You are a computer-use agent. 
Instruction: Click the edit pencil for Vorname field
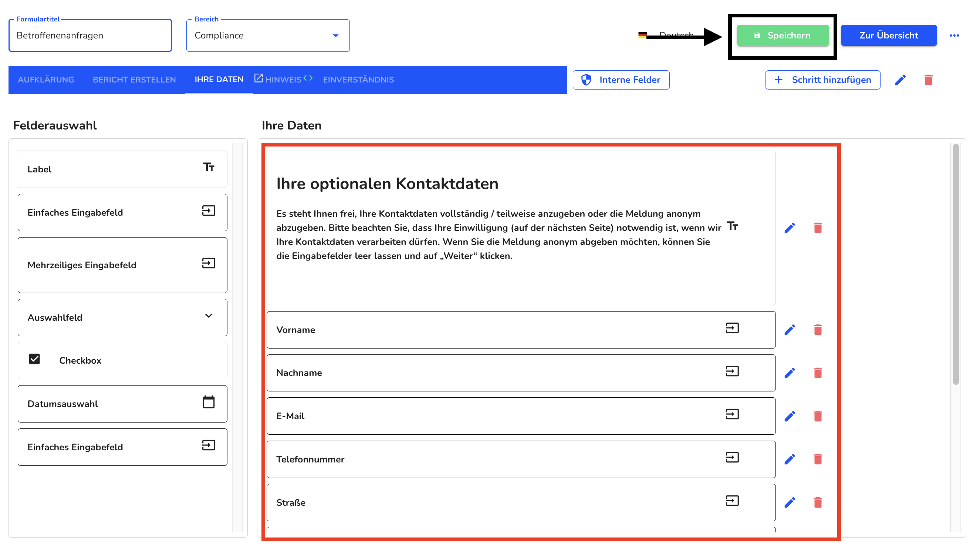[790, 330]
